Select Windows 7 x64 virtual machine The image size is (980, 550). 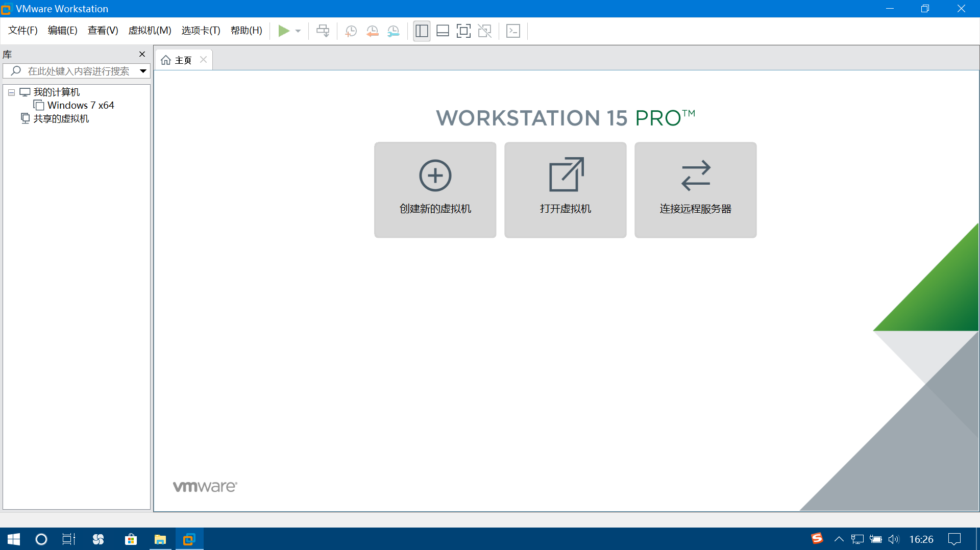click(x=80, y=106)
